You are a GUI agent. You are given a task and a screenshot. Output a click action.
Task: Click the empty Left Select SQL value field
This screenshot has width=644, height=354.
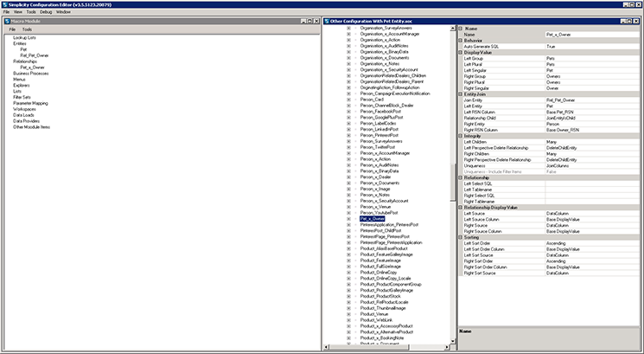(592, 183)
